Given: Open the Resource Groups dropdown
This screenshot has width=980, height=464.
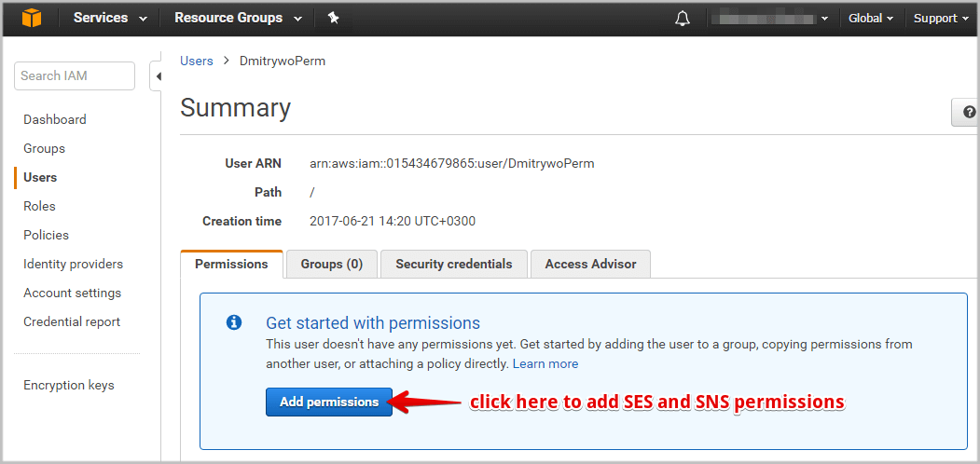Looking at the screenshot, I should (238, 18).
